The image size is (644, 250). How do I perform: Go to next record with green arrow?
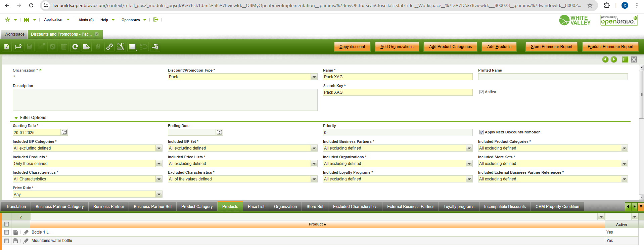tap(614, 59)
